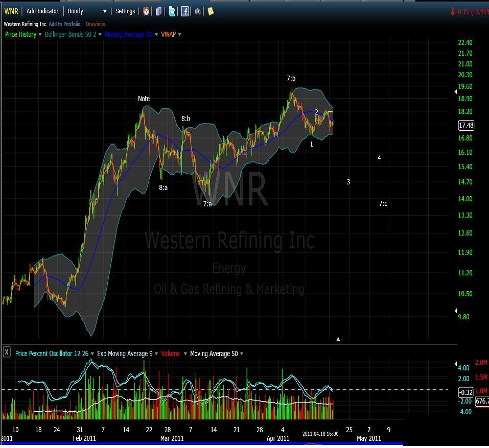
Task: Click the arrow at top of price axis
Action: click(x=456, y=92)
